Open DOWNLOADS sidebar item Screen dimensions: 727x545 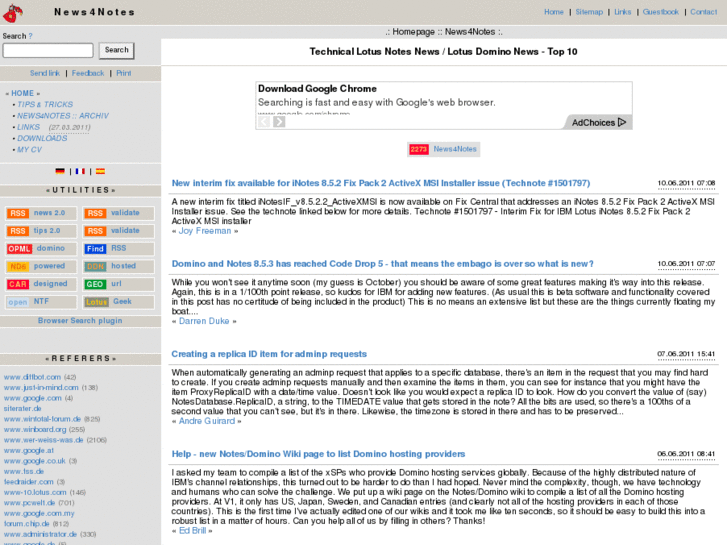pos(42,138)
